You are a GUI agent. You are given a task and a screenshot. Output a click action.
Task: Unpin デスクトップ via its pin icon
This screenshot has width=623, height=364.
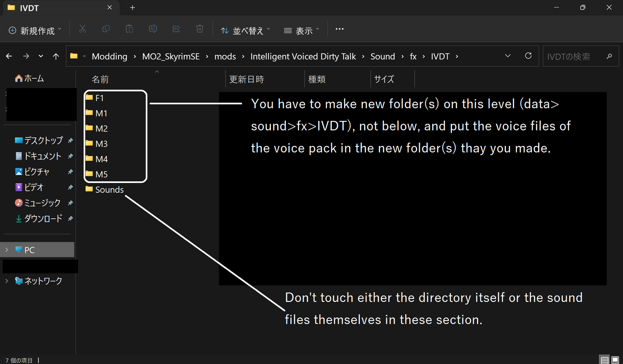(x=70, y=140)
